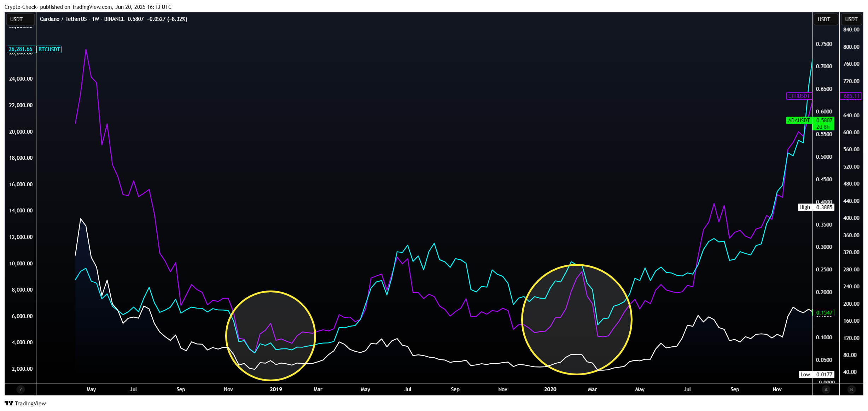Click 320.00 on the ETH price scale
The width and height of the screenshot is (868, 411).
[x=851, y=252]
